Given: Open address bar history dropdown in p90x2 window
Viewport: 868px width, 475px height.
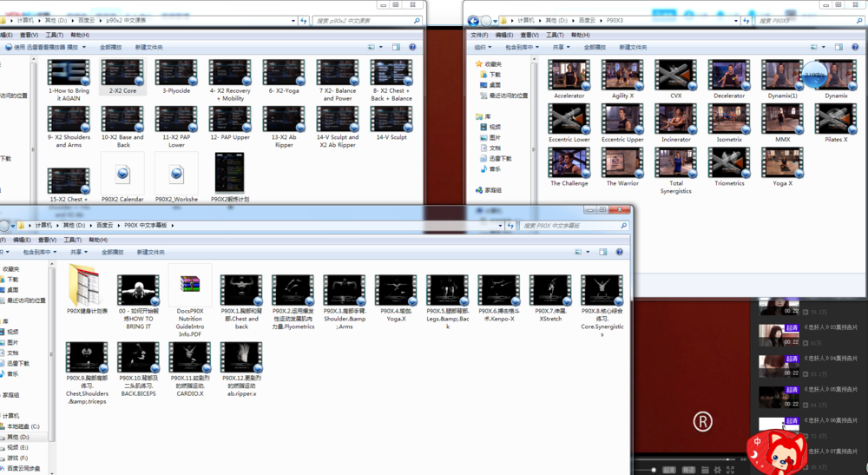Looking at the screenshot, I should [293, 21].
